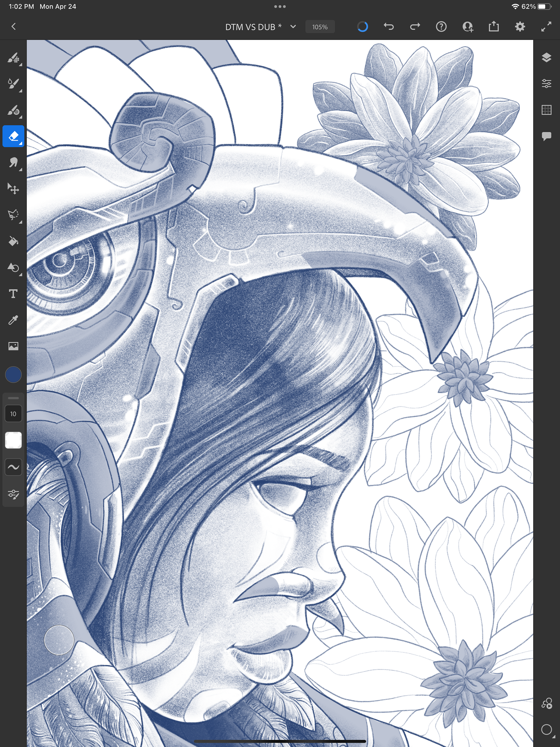Toggle the Layers panel
The image size is (560, 747).
tap(546, 57)
